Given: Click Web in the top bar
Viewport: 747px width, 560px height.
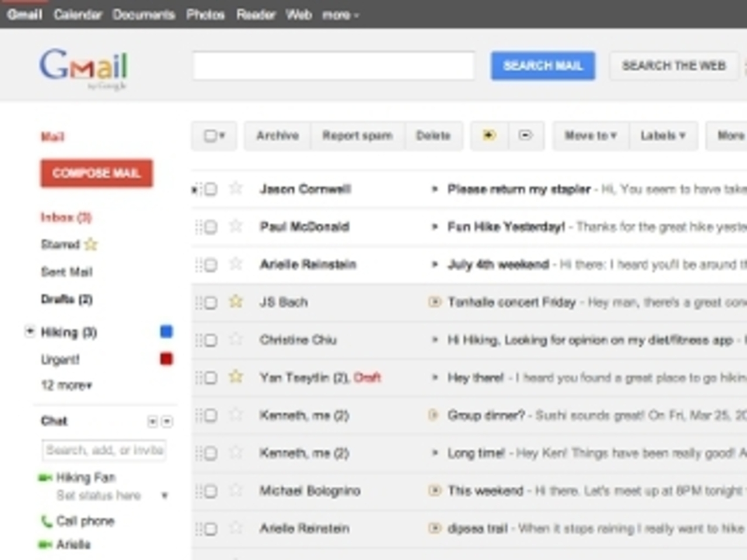Looking at the screenshot, I should pos(299,15).
